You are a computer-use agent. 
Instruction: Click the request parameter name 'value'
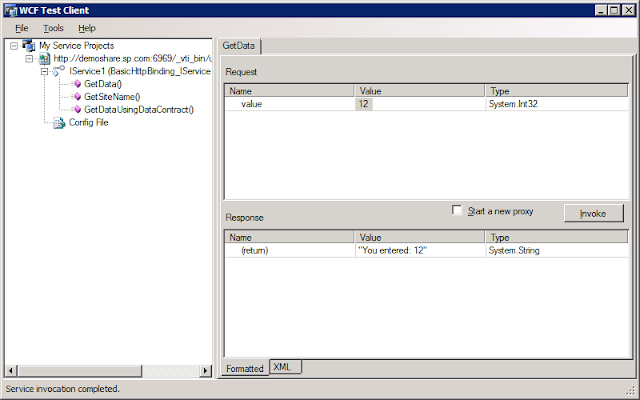(251, 104)
